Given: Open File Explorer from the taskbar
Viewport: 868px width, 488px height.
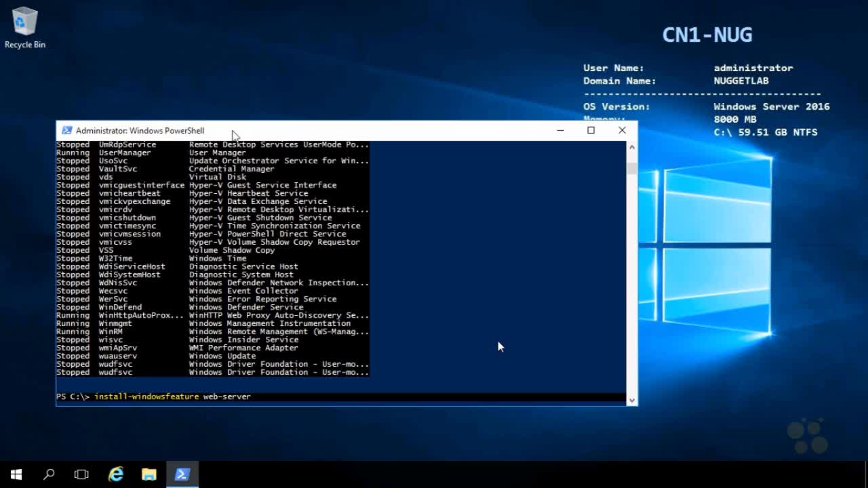Looking at the screenshot, I should [x=149, y=474].
